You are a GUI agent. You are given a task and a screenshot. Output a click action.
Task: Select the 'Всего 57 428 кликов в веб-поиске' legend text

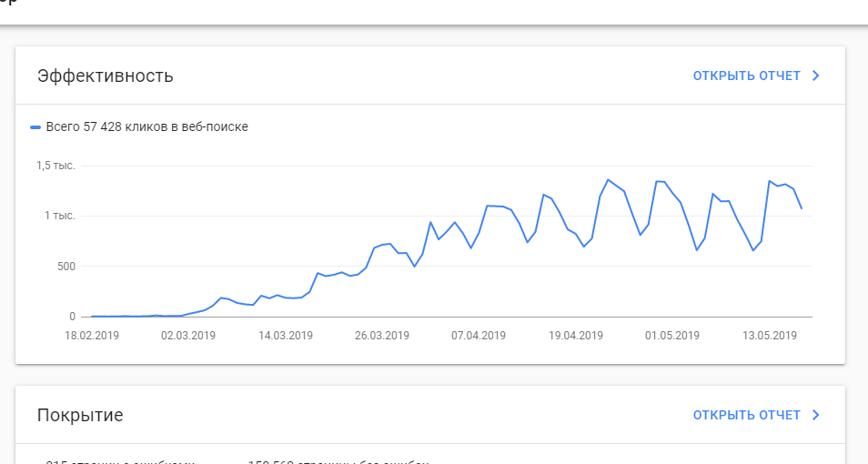(x=146, y=127)
